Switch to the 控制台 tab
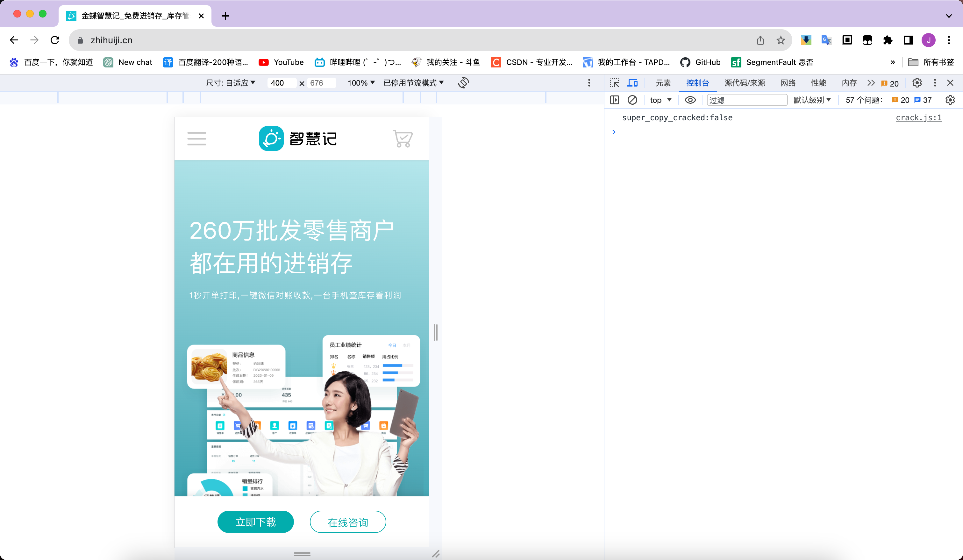The image size is (963, 560). (x=697, y=83)
